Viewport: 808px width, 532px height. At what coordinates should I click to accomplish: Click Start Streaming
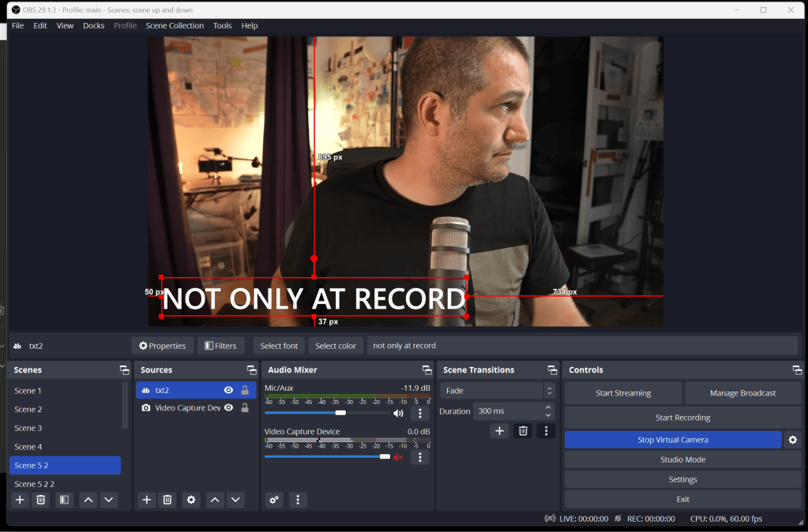pos(623,393)
